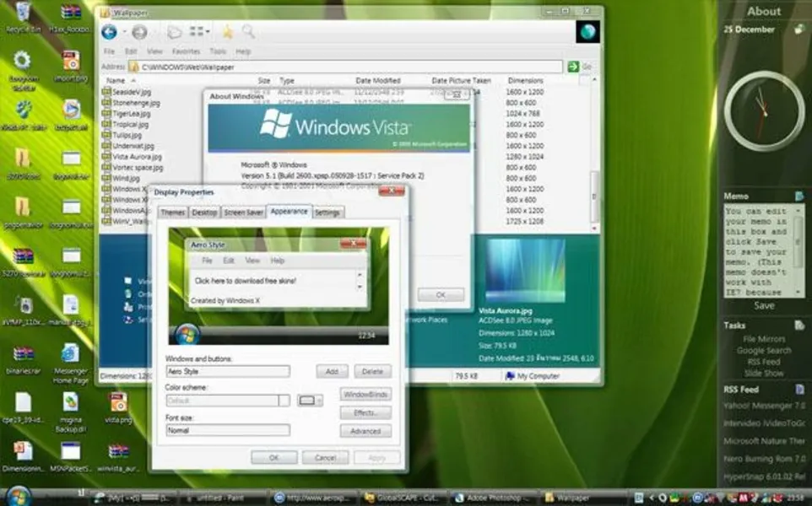This screenshot has width=812, height=506.
Task: Switch to the untitled - Paint taskbar button
Action: tap(223, 498)
